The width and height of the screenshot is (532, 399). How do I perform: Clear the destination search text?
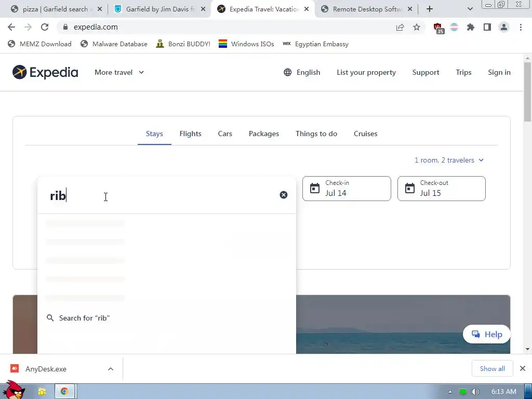click(x=284, y=195)
